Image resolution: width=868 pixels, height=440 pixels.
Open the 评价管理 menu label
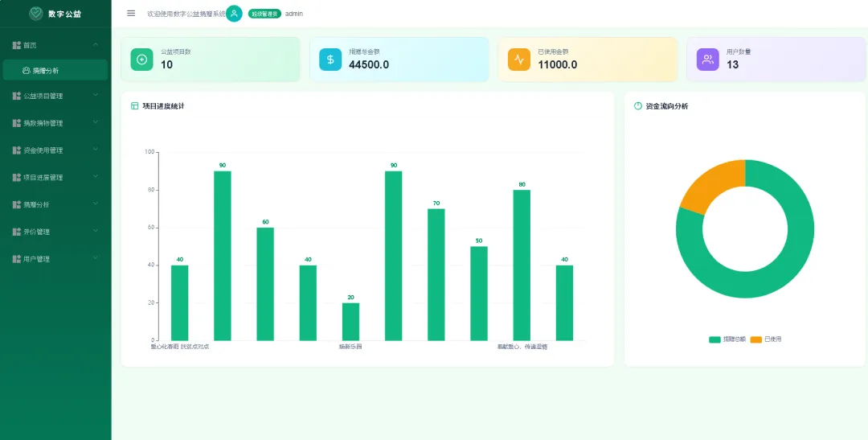[36, 232]
